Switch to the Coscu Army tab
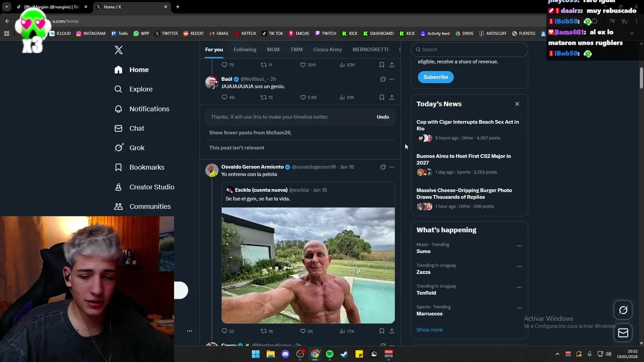Screen dimensions: 644x362 [328, 49]
